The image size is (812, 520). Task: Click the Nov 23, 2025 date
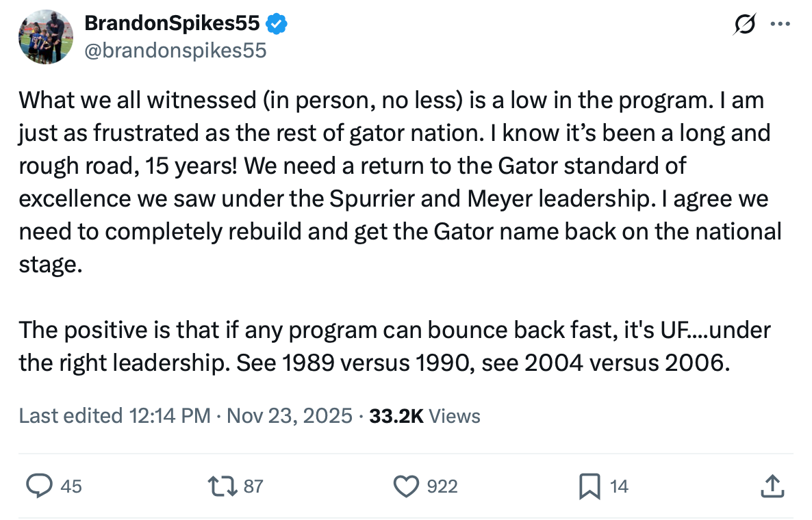[288, 416]
